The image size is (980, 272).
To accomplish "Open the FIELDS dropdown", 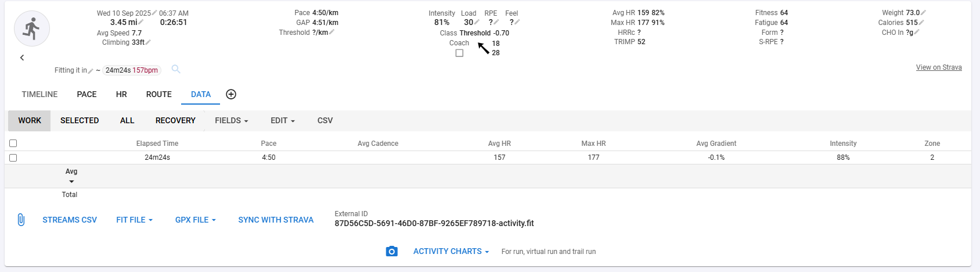I will pyautogui.click(x=231, y=120).
